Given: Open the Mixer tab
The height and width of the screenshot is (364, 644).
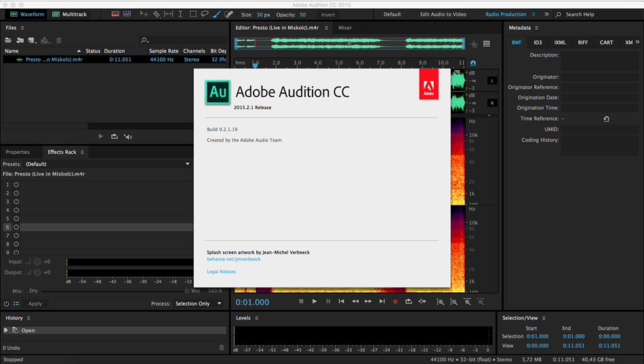Looking at the screenshot, I should pos(345,28).
